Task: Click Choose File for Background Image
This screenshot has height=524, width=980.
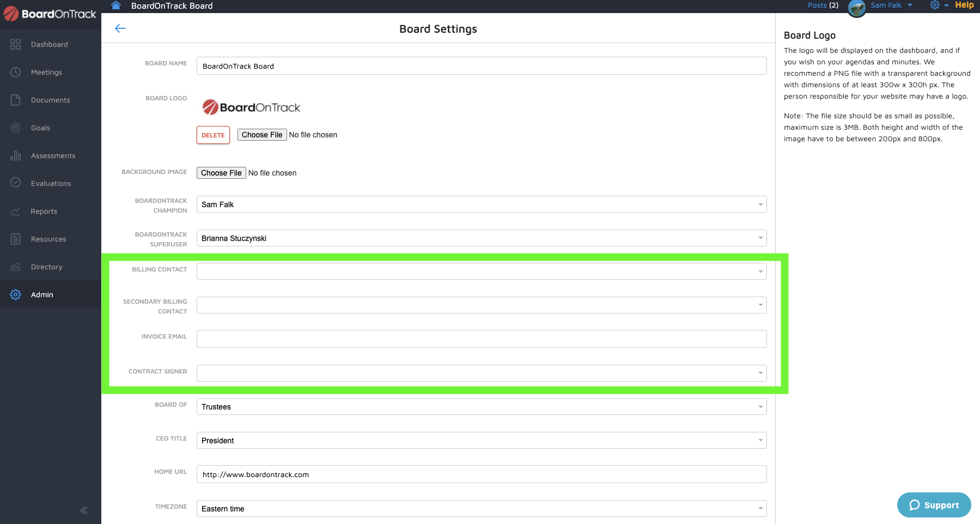Action: click(x=221, y=173)
